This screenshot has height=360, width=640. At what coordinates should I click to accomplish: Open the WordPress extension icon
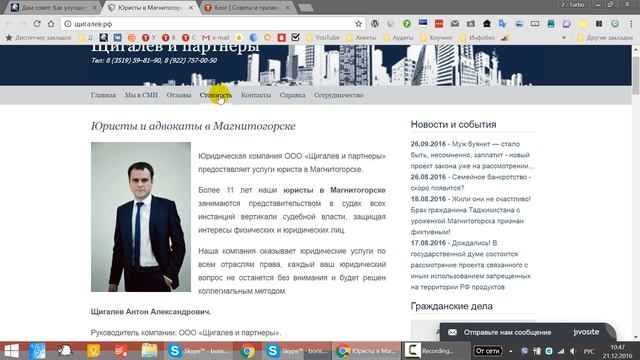click(x=375, y=24)
